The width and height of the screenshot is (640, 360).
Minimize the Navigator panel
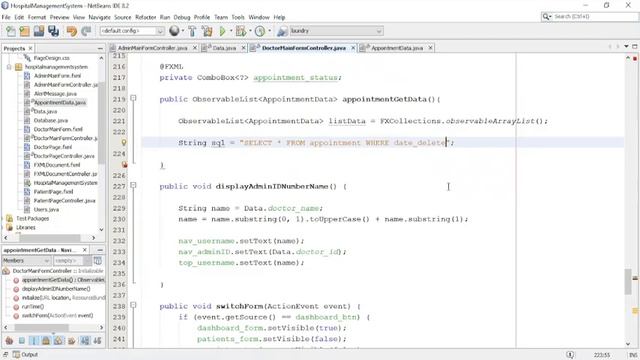[x=100, y=249]
